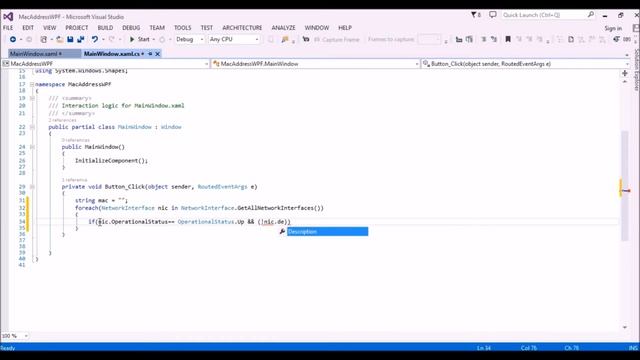Click the icon just left of the bookmark
This screenshot has width=640, height=360.
click(x=494, y=40)
